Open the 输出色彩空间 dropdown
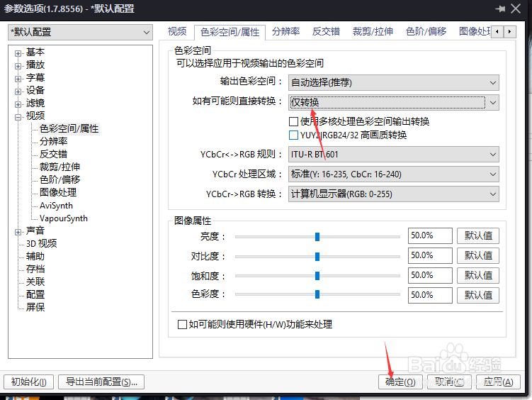The image size is (532, 400). point(394,83)
